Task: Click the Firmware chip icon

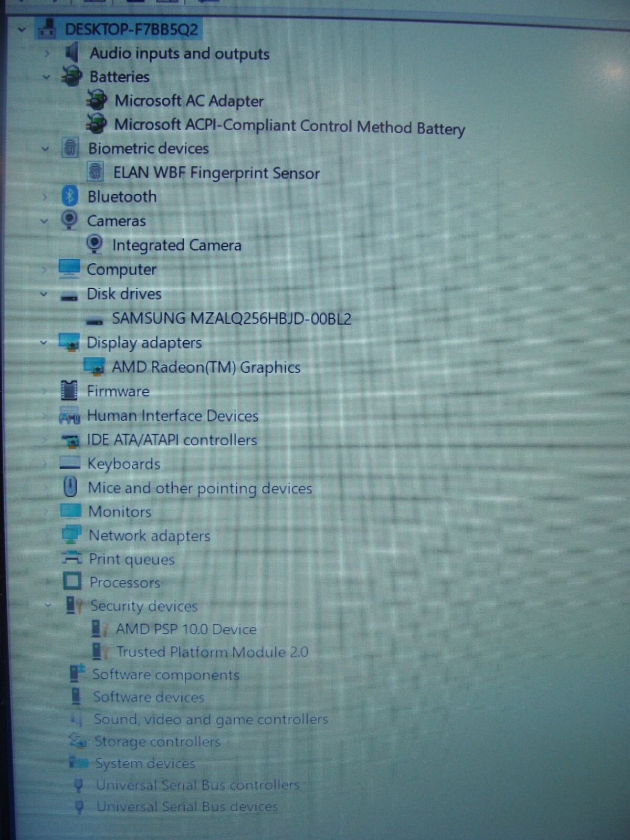Action: point(69,391)
